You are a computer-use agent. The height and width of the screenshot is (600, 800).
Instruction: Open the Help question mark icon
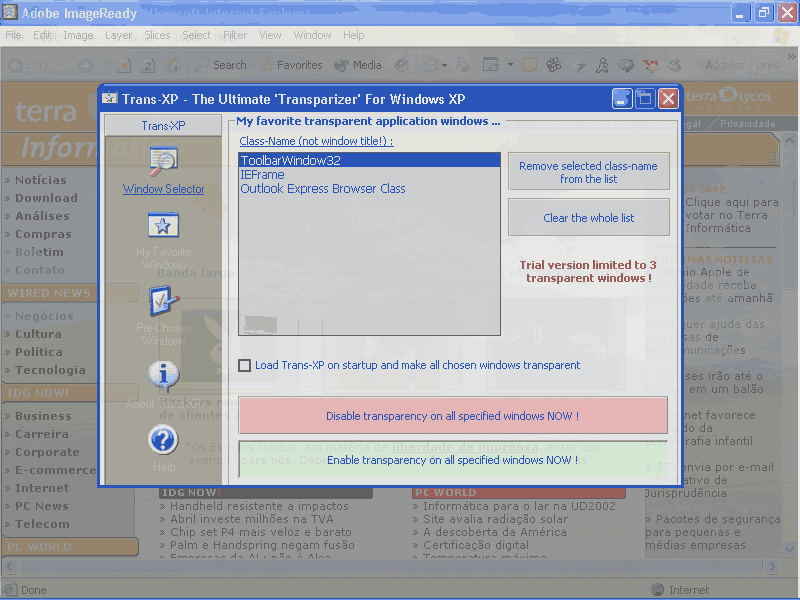pos(163,440)
